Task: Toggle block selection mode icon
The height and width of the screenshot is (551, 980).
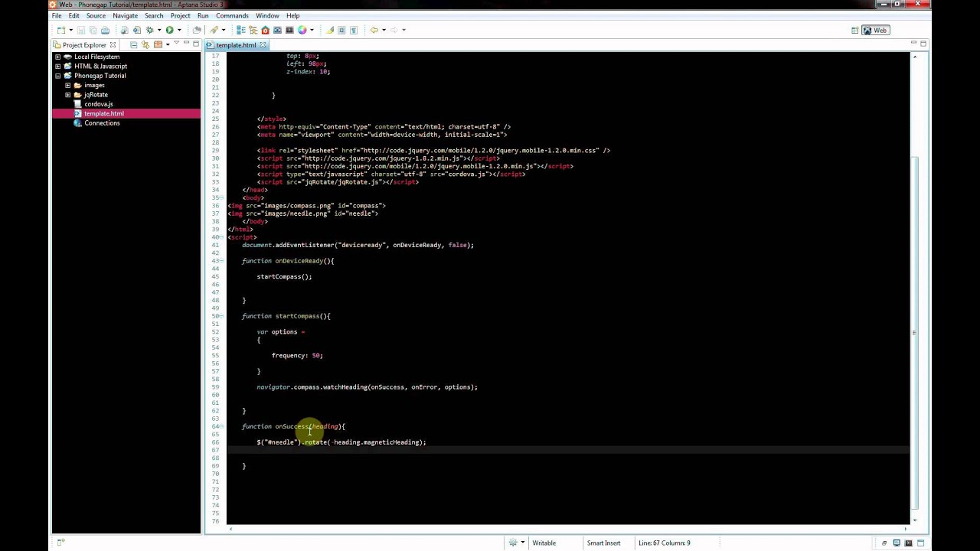Action: pyautogui.click(x=341, y=30)
